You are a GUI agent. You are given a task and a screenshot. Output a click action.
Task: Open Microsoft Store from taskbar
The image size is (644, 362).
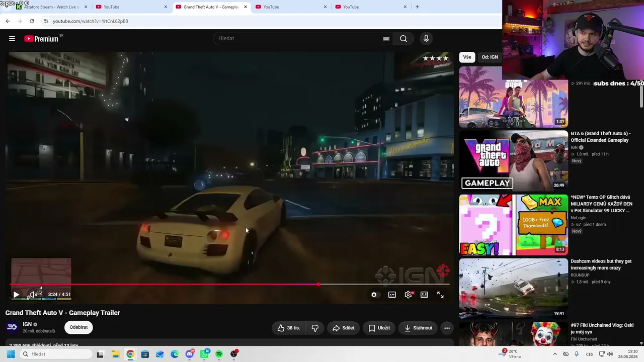145,354
